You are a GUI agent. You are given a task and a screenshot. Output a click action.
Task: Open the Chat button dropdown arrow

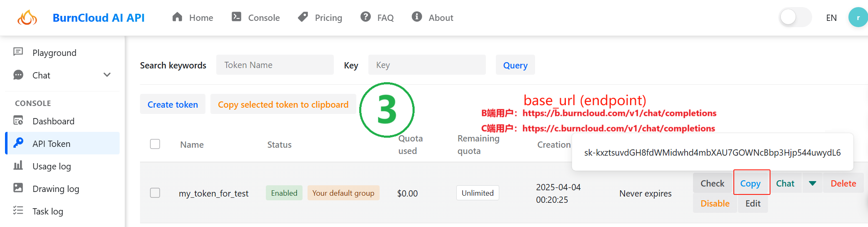813,183
